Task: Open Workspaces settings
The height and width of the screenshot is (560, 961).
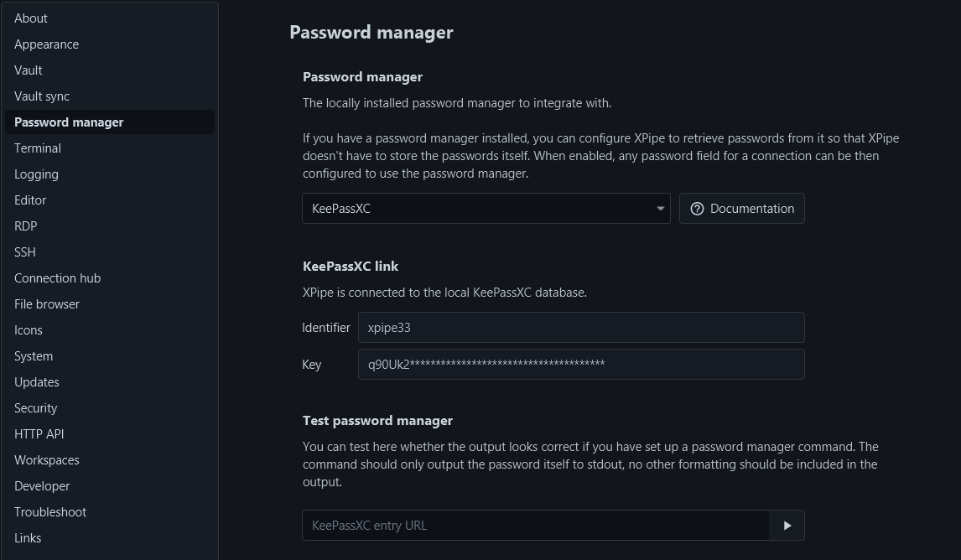Action: click(109, 460)
